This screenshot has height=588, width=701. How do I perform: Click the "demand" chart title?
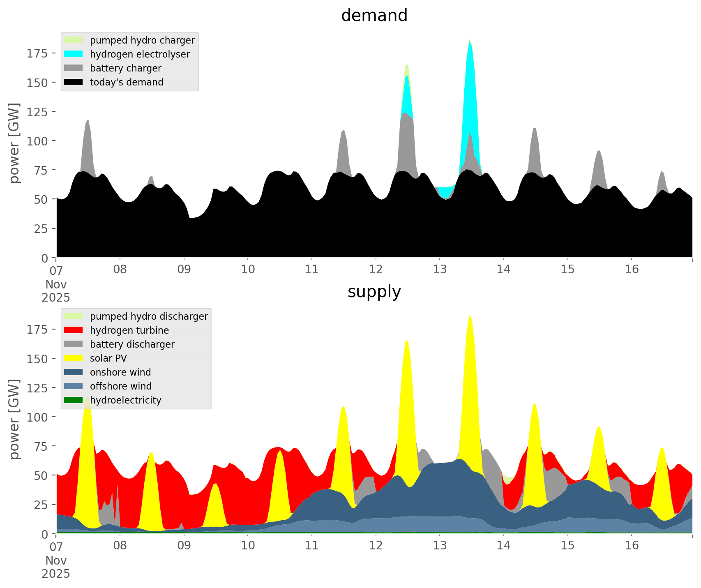point(374,16)
